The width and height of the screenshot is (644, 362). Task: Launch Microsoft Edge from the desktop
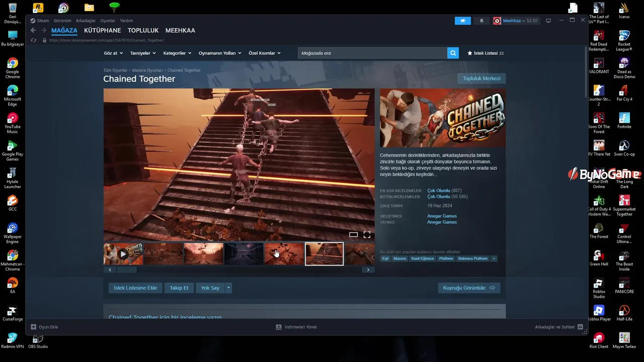13,96
